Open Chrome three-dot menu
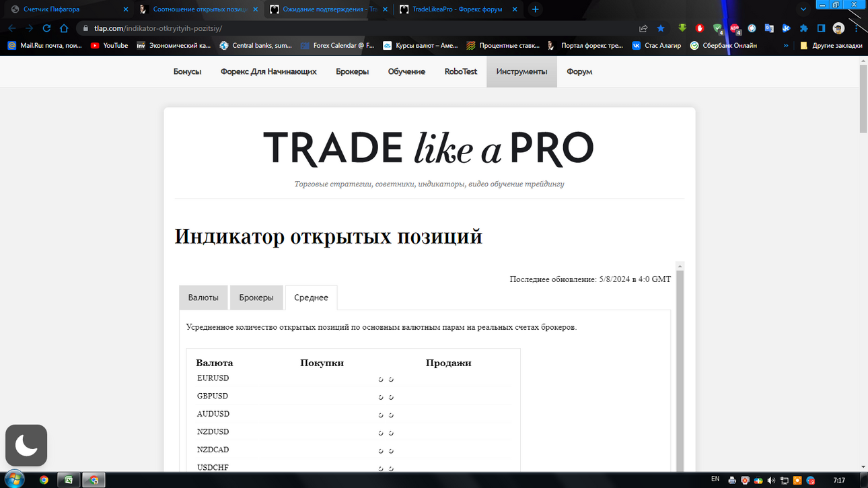The width and height of the screenshot is (868, 488). tap(855, 28)
